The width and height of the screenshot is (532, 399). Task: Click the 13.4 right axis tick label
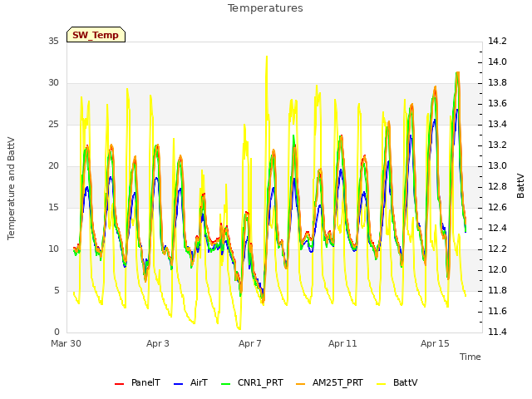coord(497,125)
